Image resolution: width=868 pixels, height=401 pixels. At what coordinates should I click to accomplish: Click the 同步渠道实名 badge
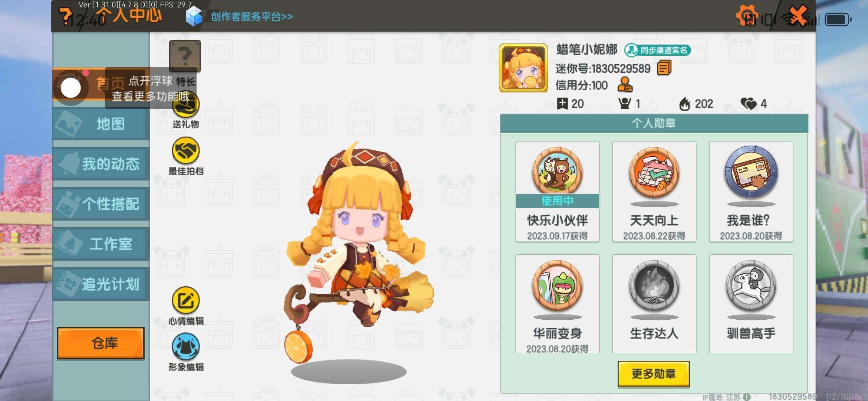657,50
